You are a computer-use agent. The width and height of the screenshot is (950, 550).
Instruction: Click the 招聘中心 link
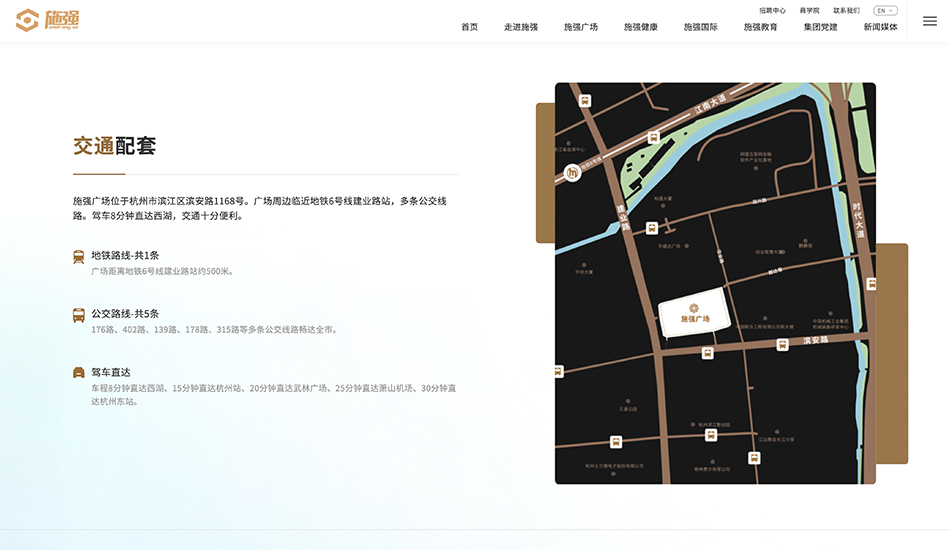tap(773, 11)
